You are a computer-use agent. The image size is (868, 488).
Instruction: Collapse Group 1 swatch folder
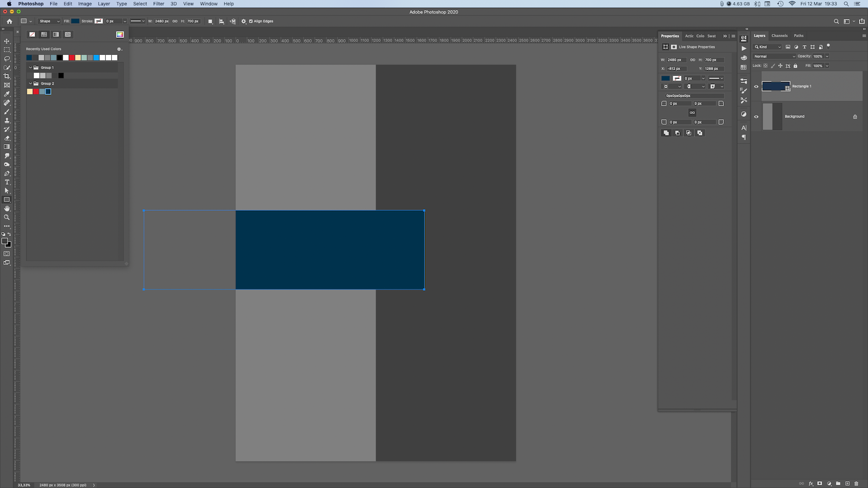(31, 68)
